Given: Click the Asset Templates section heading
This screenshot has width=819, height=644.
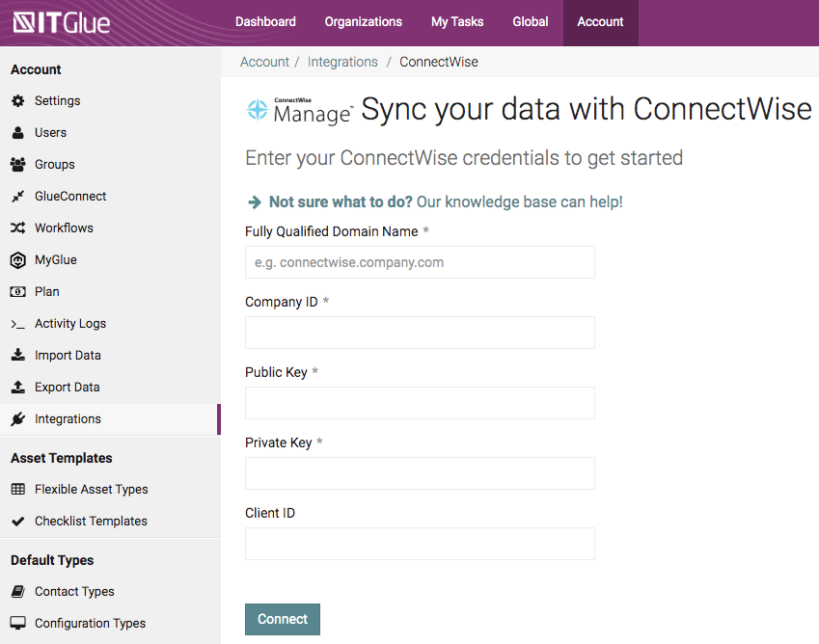Looking at the screenshot, I should click(61, 458).
